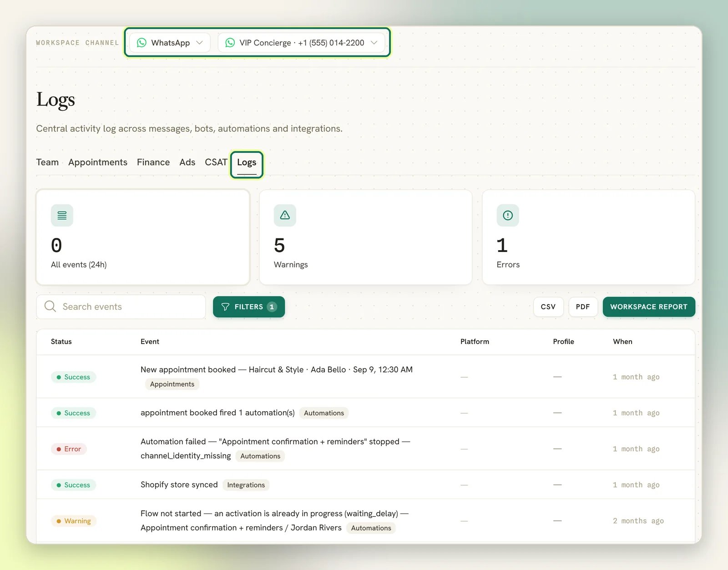Click the alert circle icon on Errors card
This screenshot has width=728, height=570.
pos(508,216)
